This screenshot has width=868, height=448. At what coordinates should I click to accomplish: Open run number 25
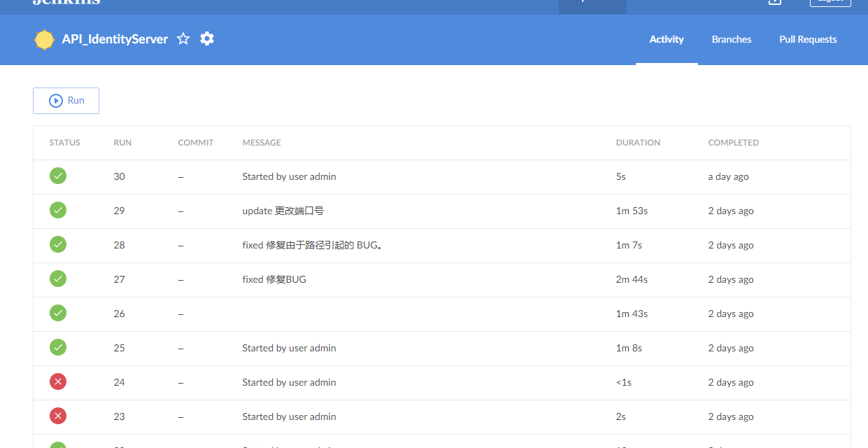tap(120, 349)
